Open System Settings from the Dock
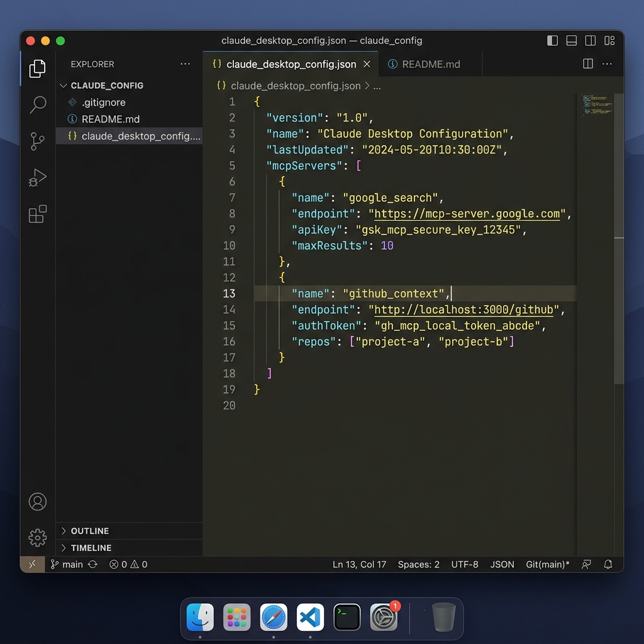 point(384,617)
